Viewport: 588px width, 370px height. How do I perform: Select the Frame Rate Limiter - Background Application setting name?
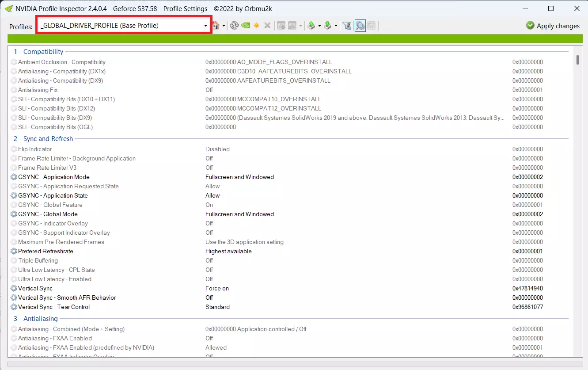coord(77,159)
